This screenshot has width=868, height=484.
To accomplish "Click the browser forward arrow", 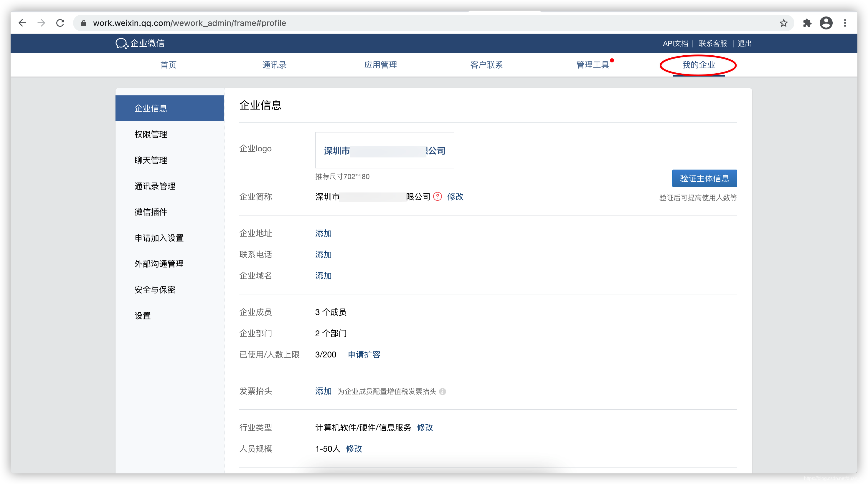I will coord(42,23).
